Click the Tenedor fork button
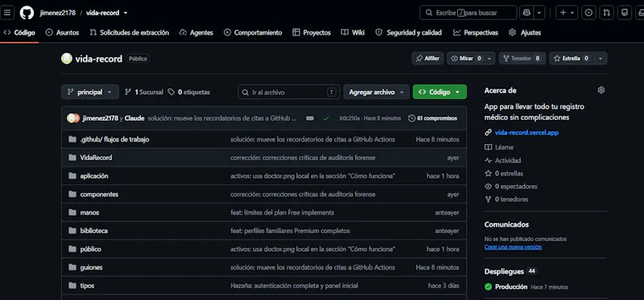644x300 pixels. (522, 58)
